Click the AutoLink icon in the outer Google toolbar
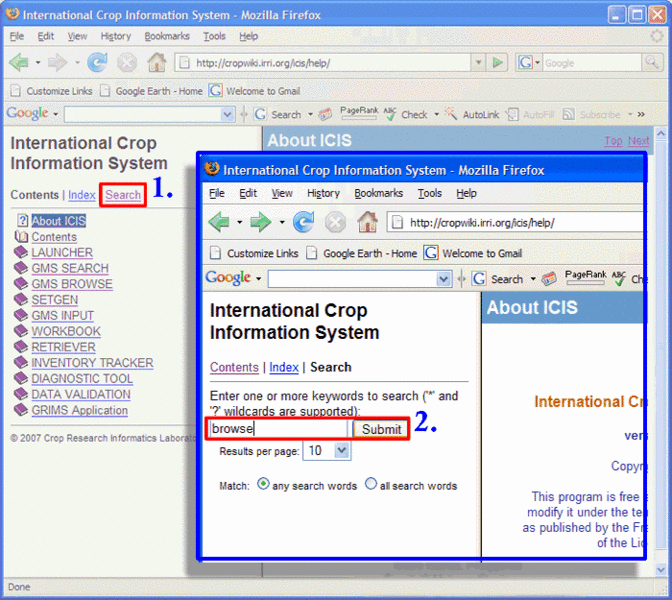The image size is (672, 600). 451,114
